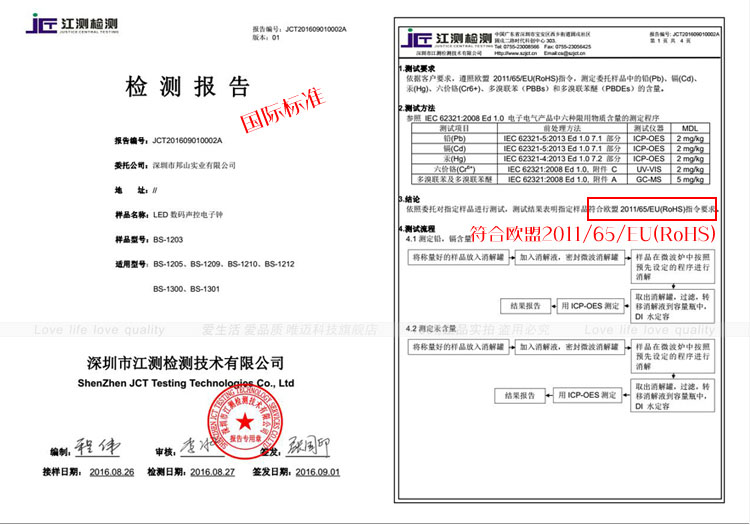Click 加入消解液 box in section 4.2

[569, 347]
